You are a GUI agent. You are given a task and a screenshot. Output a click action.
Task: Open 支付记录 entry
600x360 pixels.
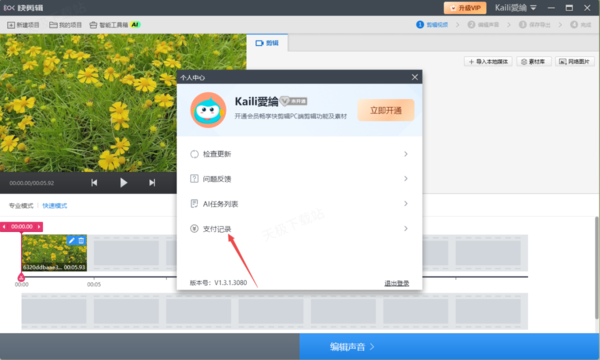click(x=299, y=229)
